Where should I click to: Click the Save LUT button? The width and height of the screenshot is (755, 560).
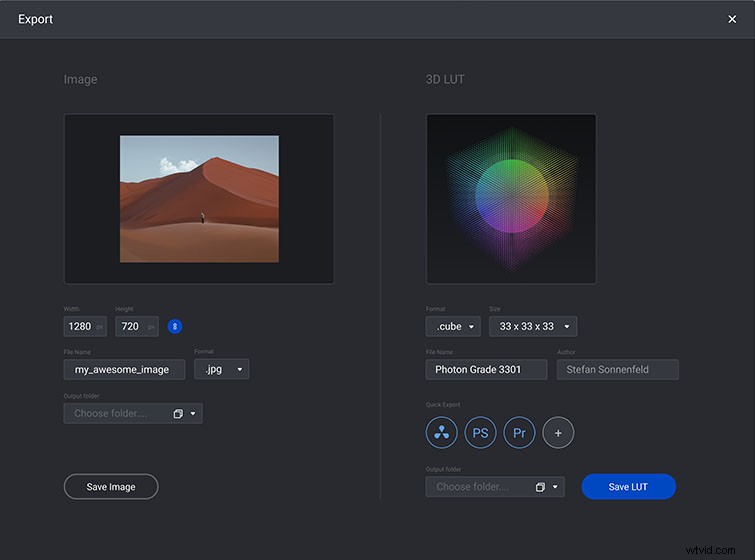pos(628,487)
